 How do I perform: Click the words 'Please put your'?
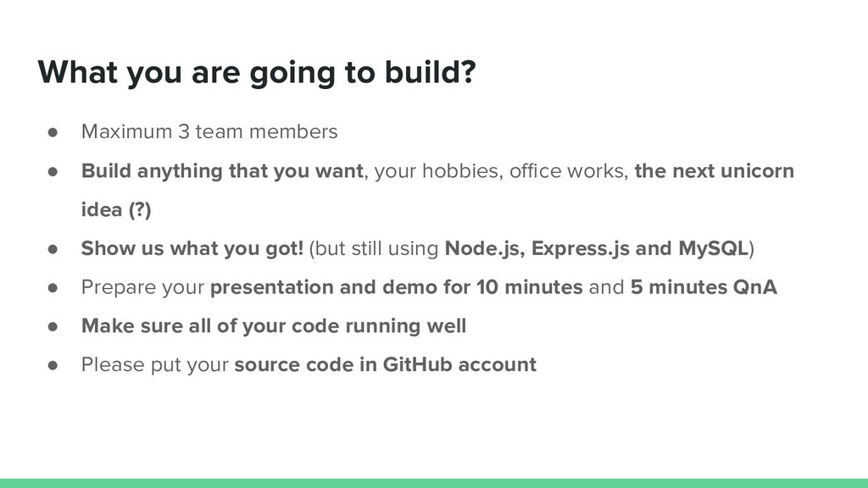point(155,364)
